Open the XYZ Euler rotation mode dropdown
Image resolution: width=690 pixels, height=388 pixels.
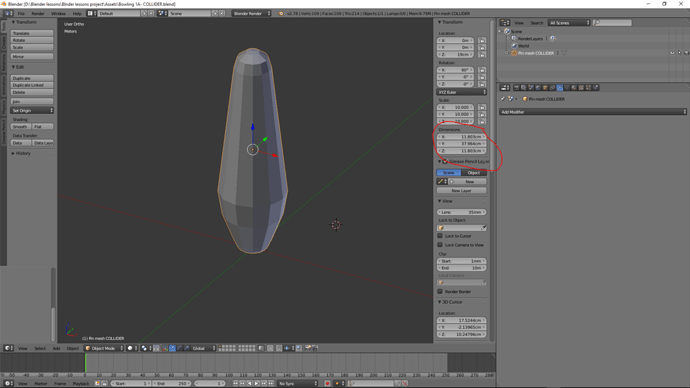coord(462,92)
